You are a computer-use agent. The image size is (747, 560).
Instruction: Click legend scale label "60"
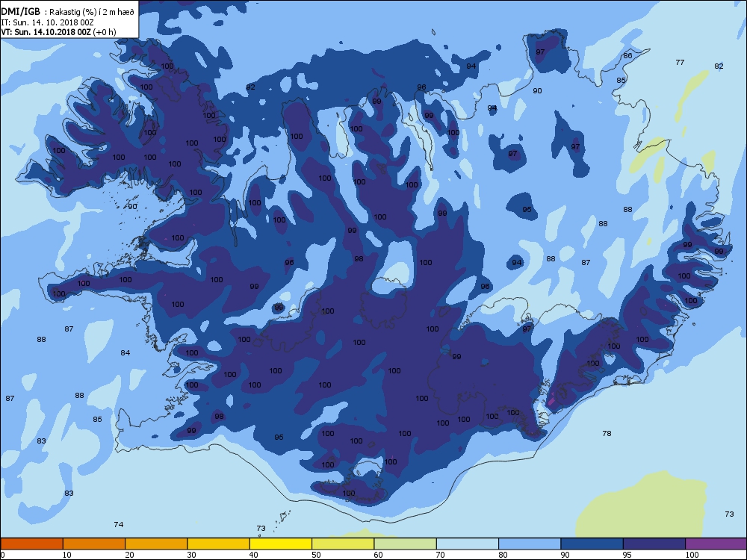click(x=378, y=555)
